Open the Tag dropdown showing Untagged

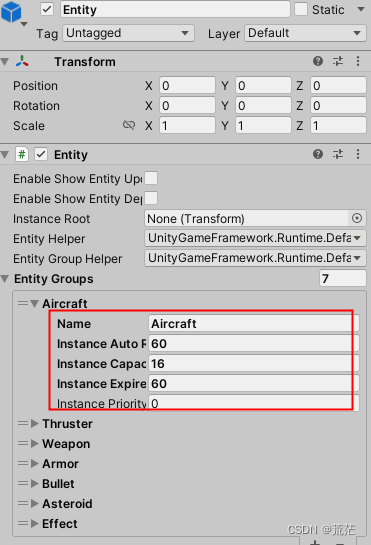coord(128,33)
